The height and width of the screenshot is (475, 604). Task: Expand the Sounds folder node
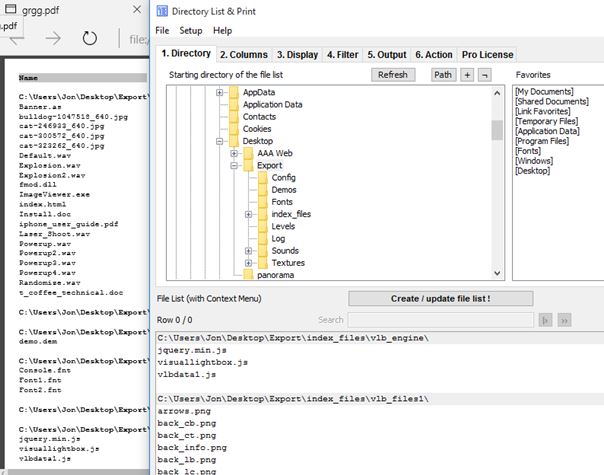click(x=248, y=251)
